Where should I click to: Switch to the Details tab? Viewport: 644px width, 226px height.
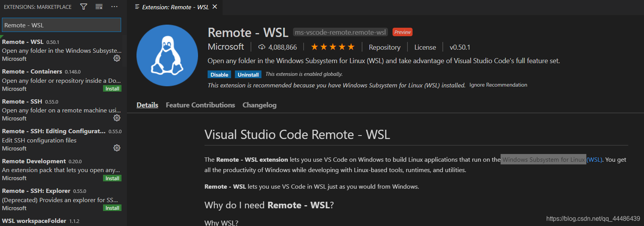tap(147, 105)
